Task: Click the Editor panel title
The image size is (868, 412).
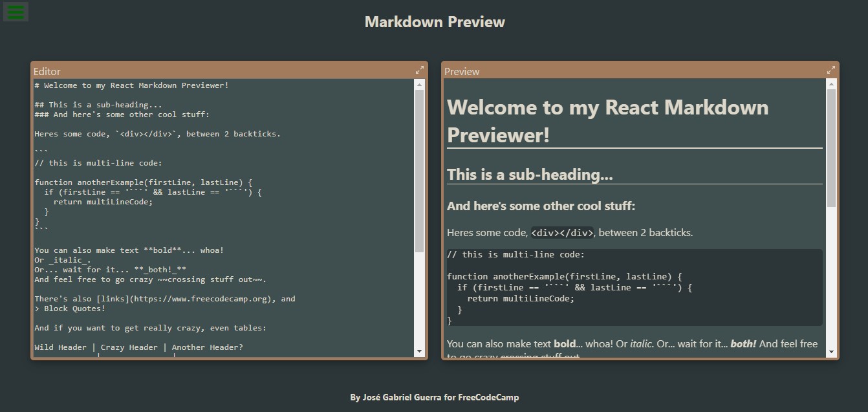Action: (x=47, y=71)
